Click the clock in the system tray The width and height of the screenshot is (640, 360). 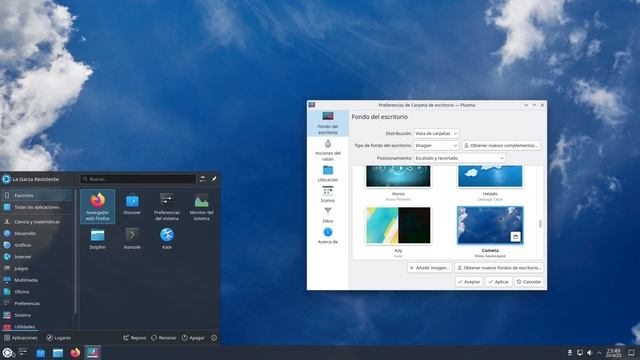click(613, 353)
